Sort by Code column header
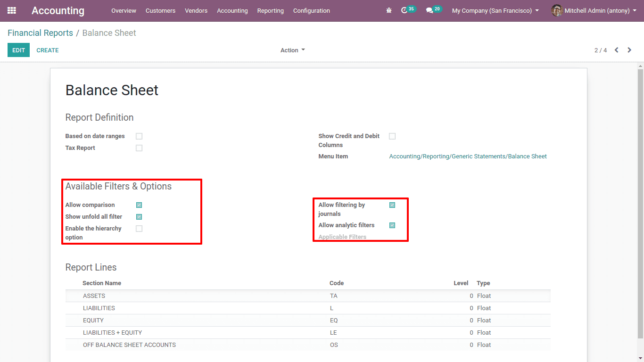Image resolution: width=644 pixels, height=362 pixels. [x=337, y=283]
